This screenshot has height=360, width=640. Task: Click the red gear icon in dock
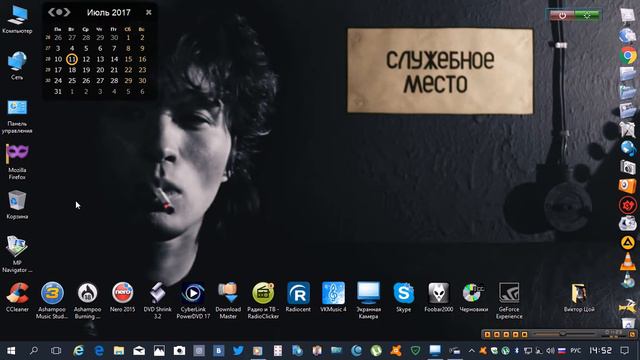(628, 204)
